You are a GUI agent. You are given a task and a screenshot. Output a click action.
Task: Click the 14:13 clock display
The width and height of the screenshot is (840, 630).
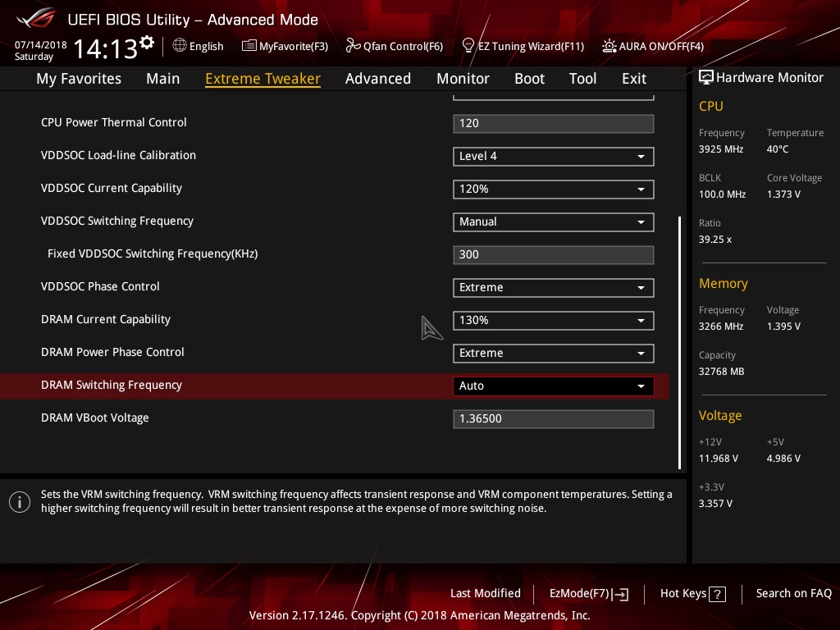point(106,49)
